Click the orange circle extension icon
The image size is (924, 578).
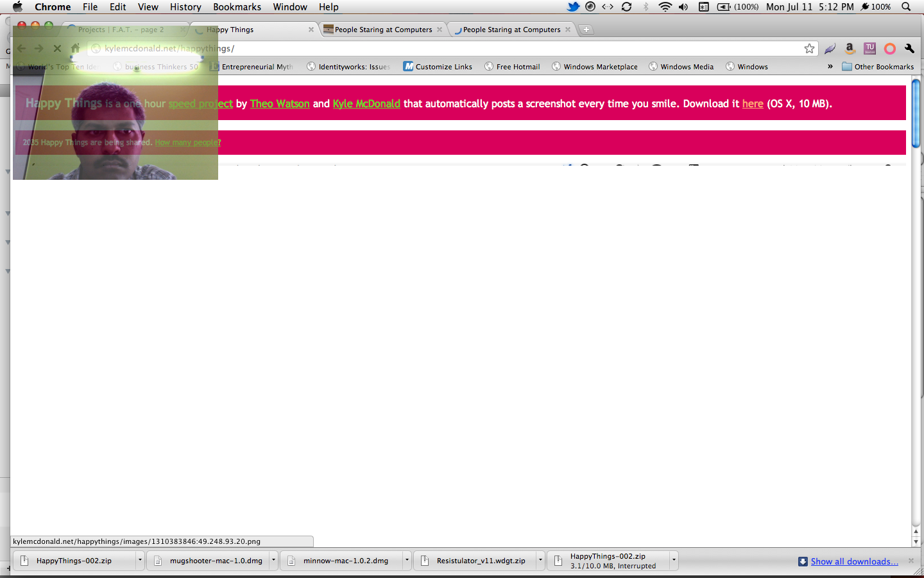889,49
